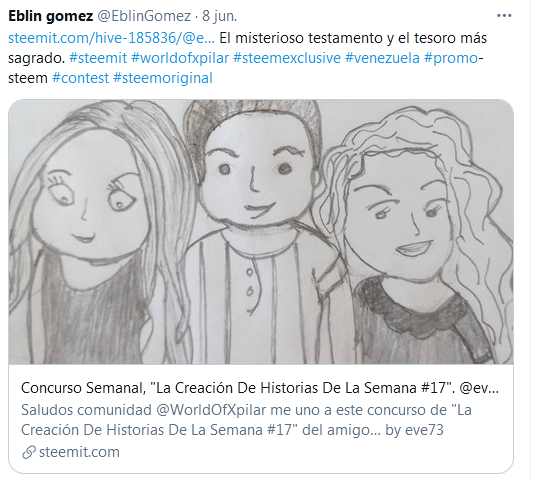Visit the steemit.com card domain link
The width and height of the screenshot is (537, 482).
pos(79,452)
